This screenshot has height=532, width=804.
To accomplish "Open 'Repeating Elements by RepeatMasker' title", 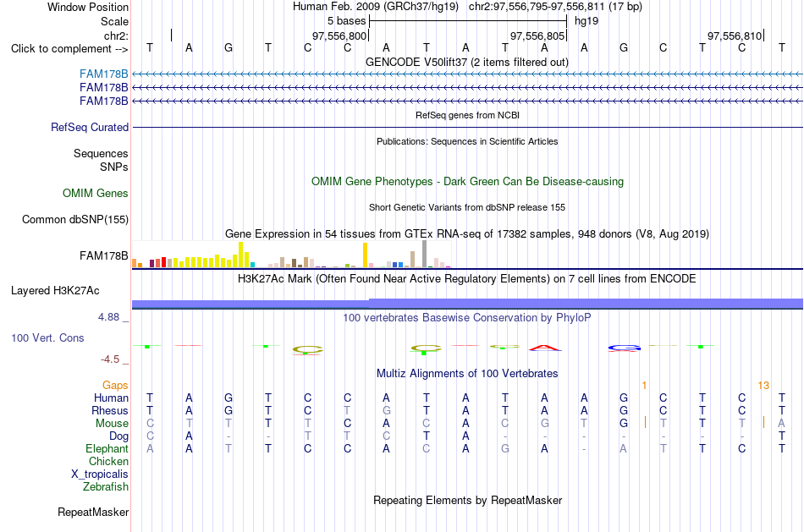I will point(467,501).
